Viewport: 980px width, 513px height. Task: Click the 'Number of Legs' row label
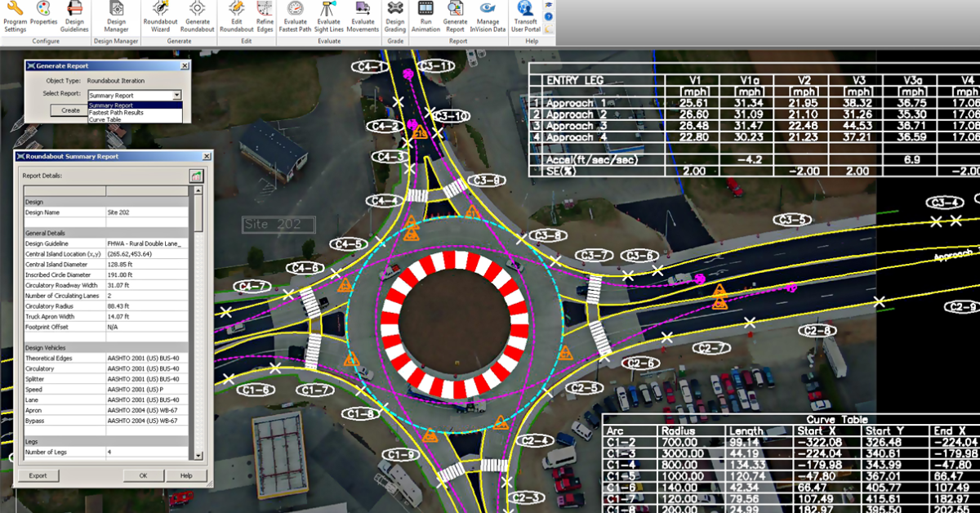tap(46, 452)
